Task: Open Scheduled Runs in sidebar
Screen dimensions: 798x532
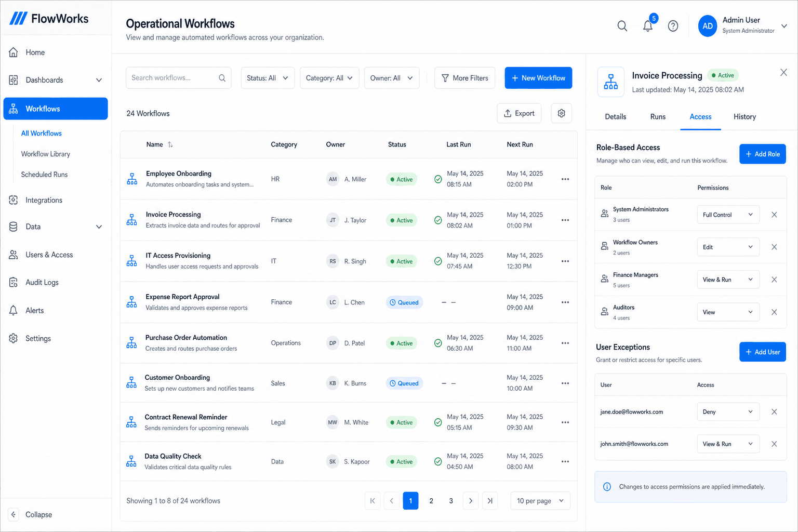Action: pos(45,175)
